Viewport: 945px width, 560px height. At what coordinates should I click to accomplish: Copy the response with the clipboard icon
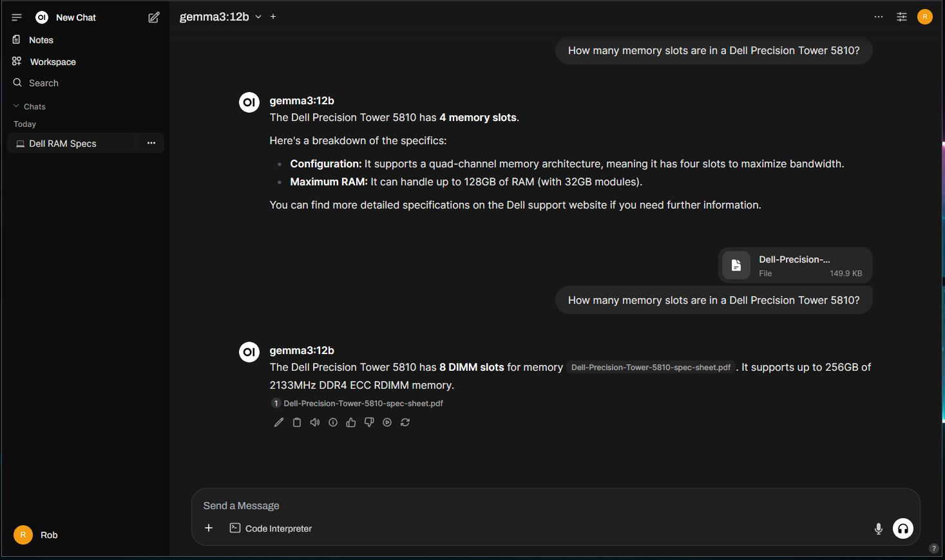(x=297, y=422)
